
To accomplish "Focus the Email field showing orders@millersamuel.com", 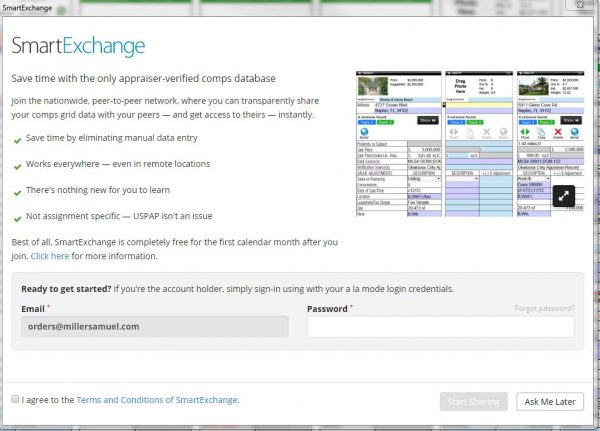I will 155,327.
